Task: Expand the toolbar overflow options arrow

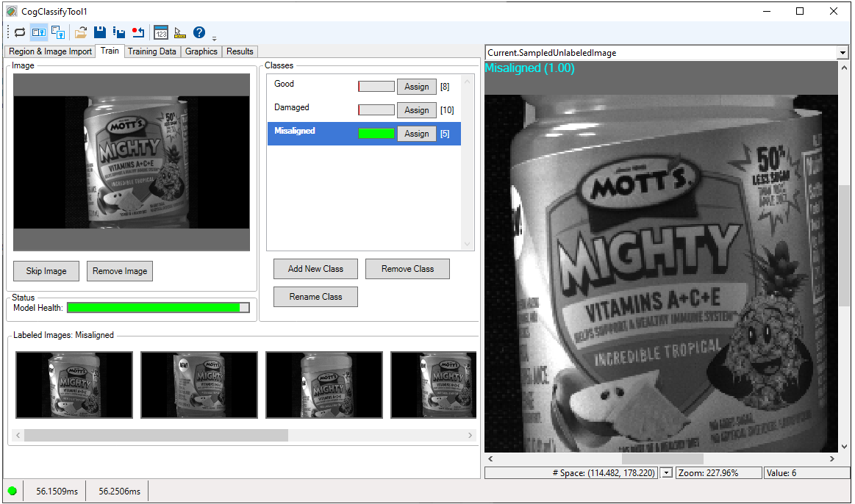Action: click(214, 37)
